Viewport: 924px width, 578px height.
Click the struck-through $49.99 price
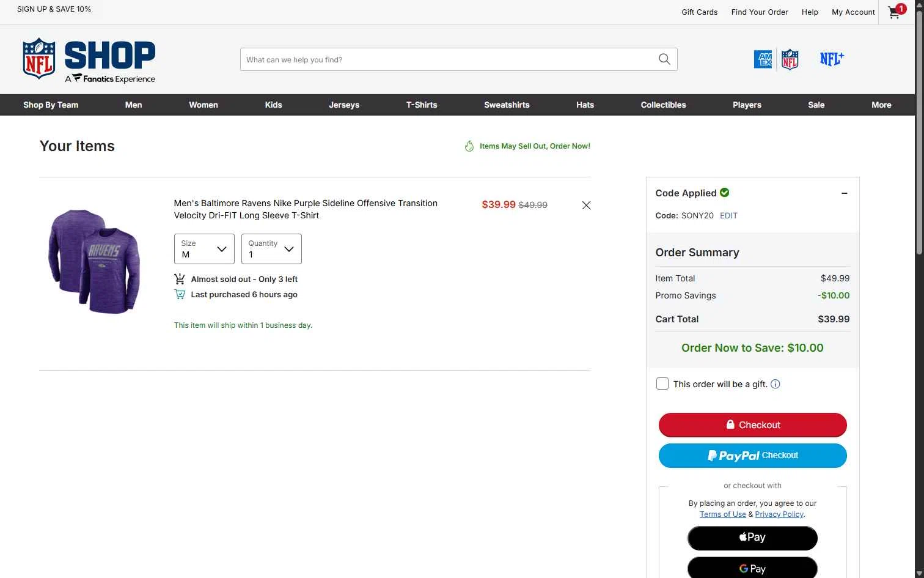[533, 205]
